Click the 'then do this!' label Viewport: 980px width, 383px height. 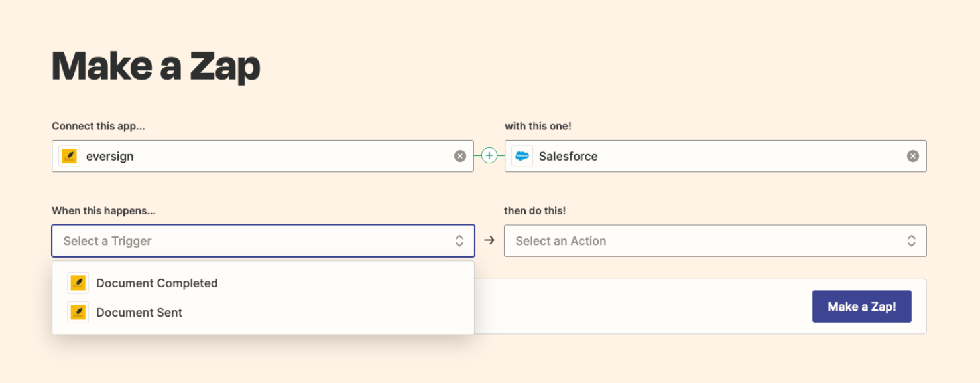(534, 211)
